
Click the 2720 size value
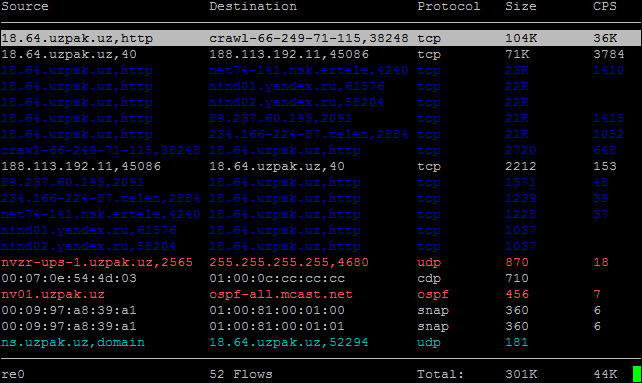click(x=521, y=150)
